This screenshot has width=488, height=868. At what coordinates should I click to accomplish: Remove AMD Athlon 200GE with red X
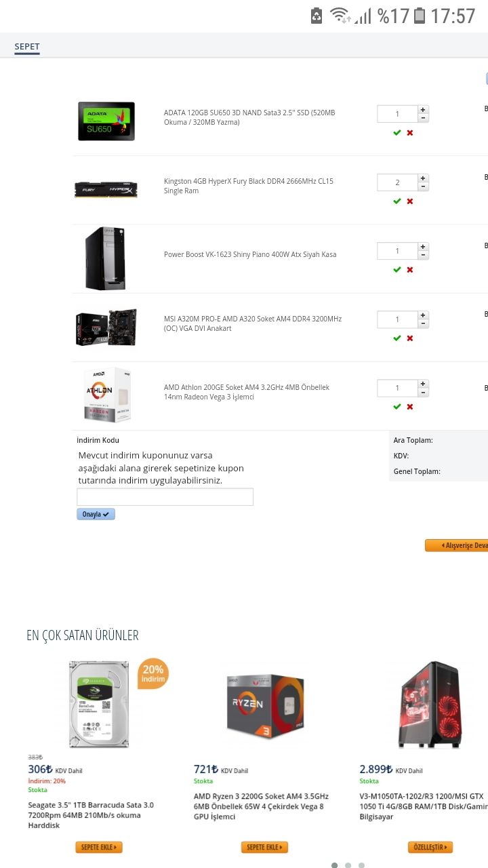[x=410, y=407]
